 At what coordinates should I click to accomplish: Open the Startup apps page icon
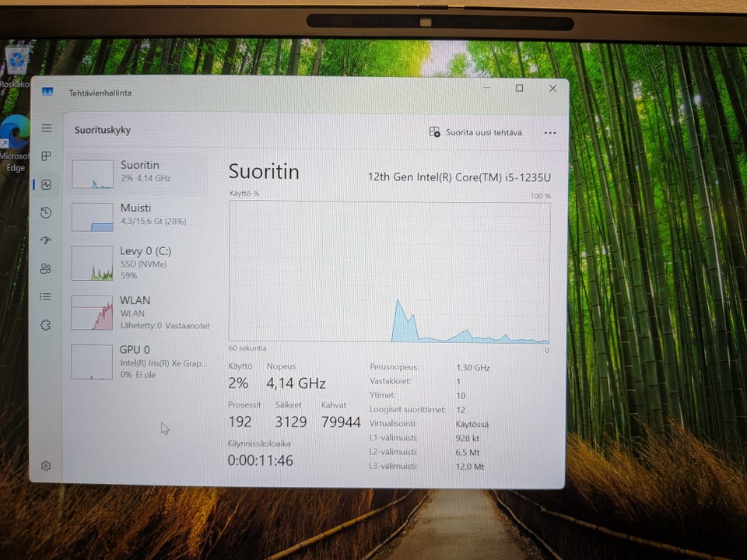[46, 240]
